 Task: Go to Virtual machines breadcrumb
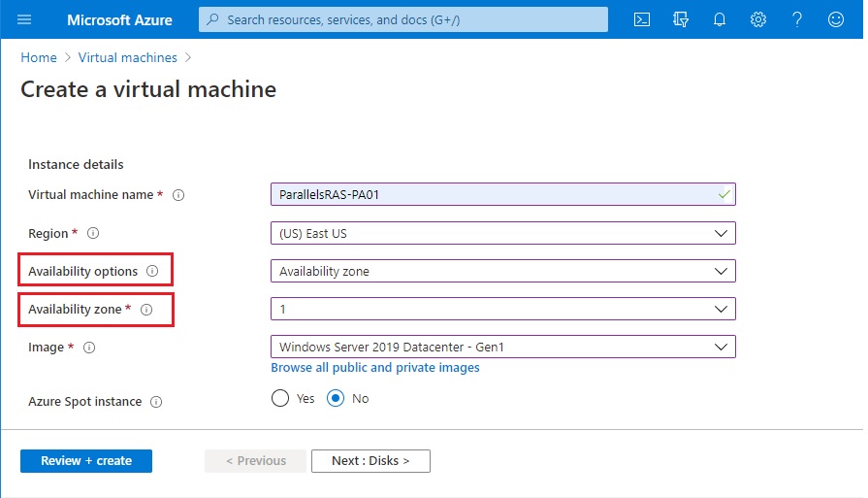tap(127, 57)
